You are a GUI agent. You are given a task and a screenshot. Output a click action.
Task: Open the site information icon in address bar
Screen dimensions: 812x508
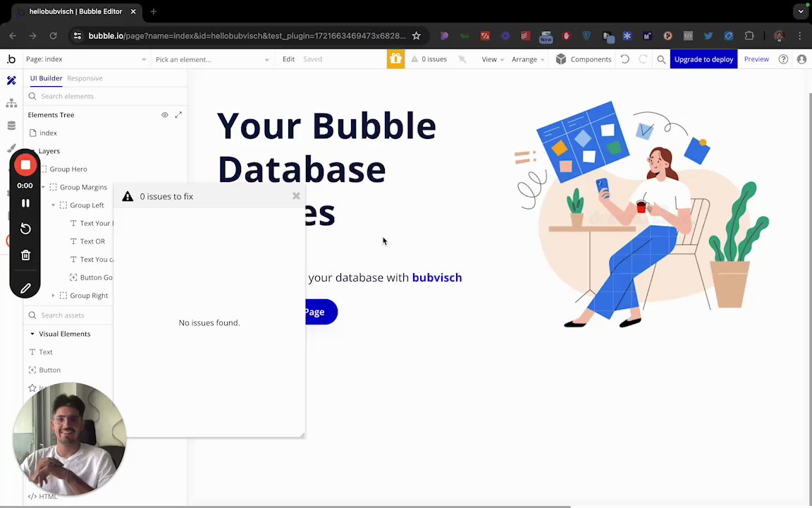pyautogui.click(x=77, y=36)
